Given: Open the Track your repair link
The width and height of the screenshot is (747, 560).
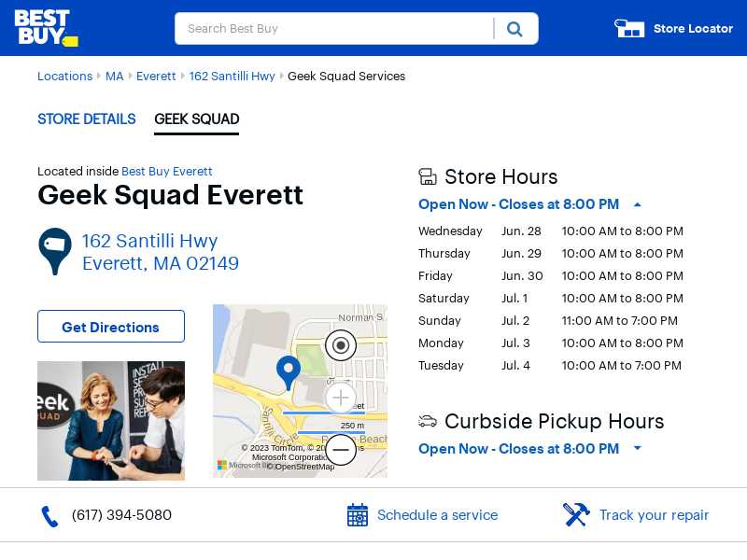Looking at the screenshot, I should click(x=655, y=515).
